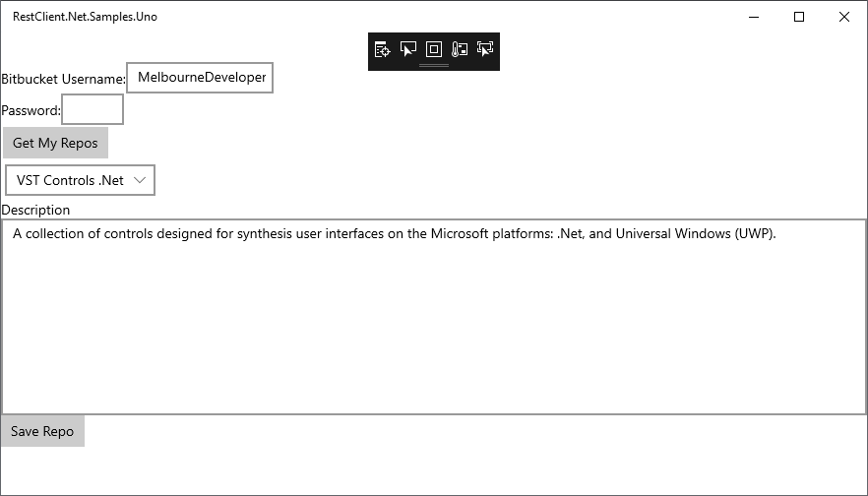
Task: Toggle Hot Reload thermometer icon
Action: pyautogui.click(x=460, y=49)
